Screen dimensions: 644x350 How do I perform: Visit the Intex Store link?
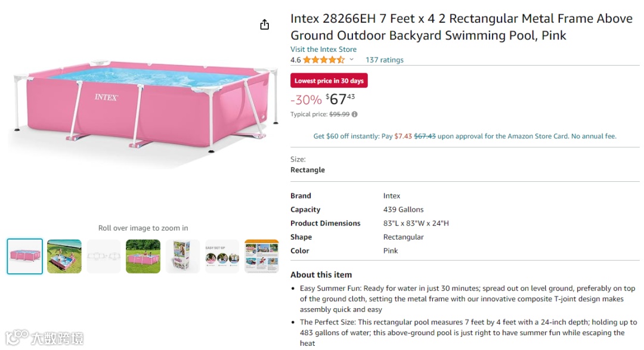pyautogui.click(x=323, y=49)
